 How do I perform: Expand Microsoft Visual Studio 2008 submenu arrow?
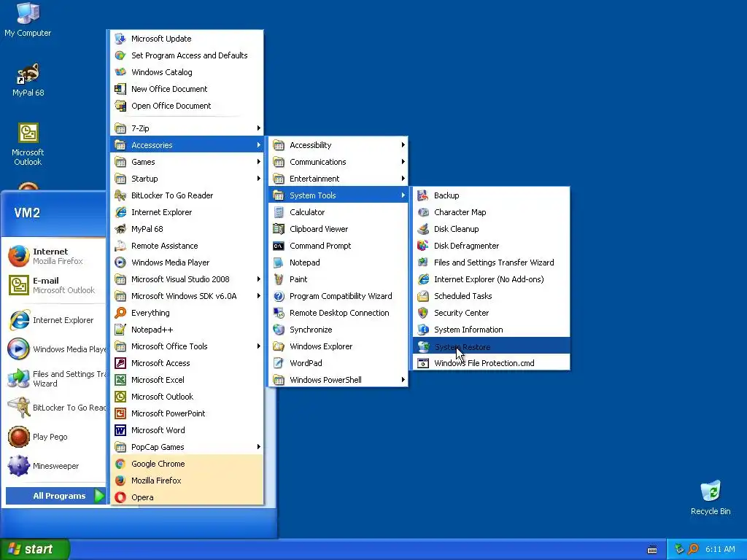tap(259, 279)
